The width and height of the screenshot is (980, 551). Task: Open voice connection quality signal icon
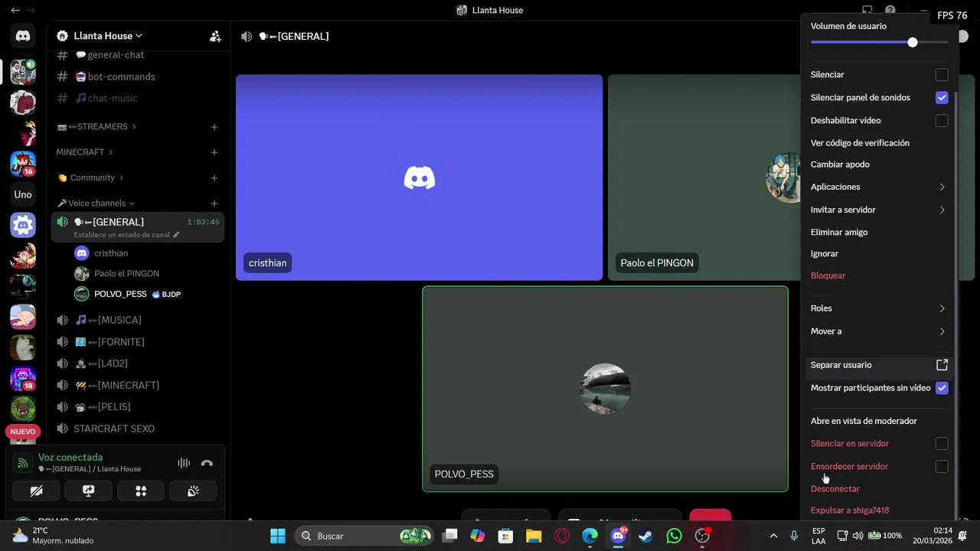pyautogui.click(x=23, y=463)
